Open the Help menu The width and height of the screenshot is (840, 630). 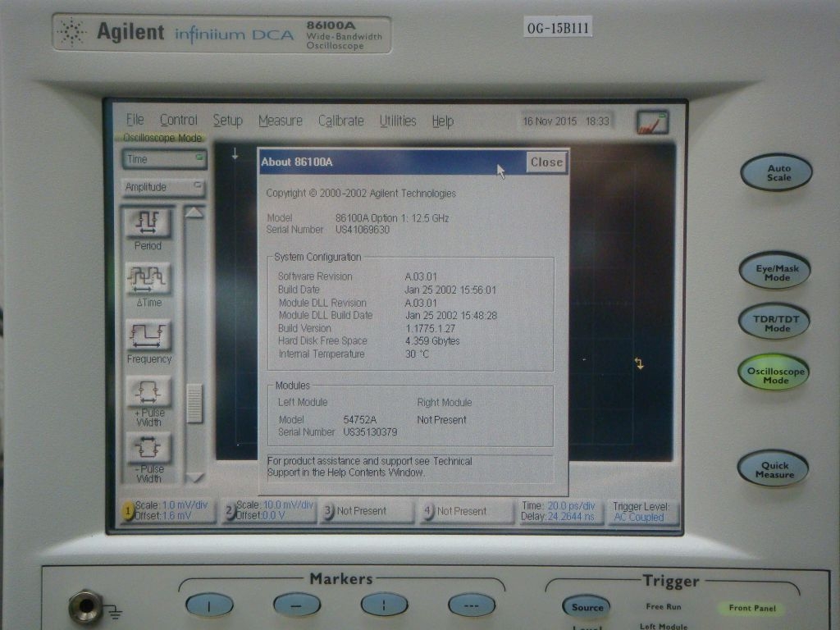point(442,121)
